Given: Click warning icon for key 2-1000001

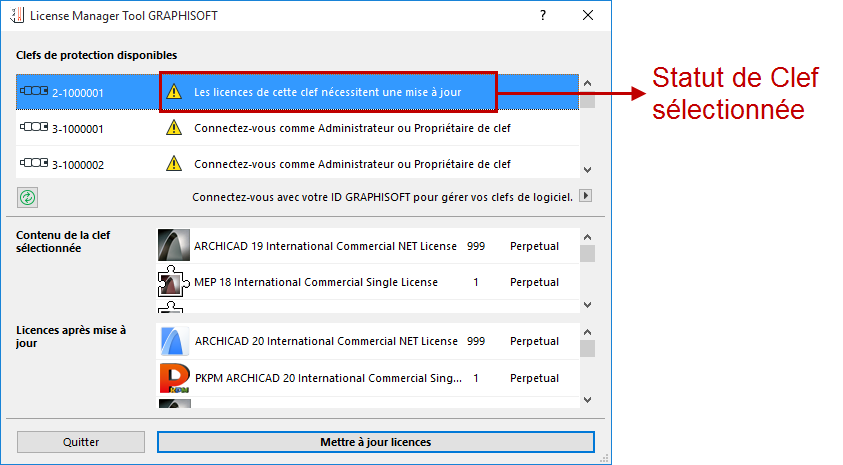Looking at the screenshot, I should pyautogui.click(x=174, y=92).
